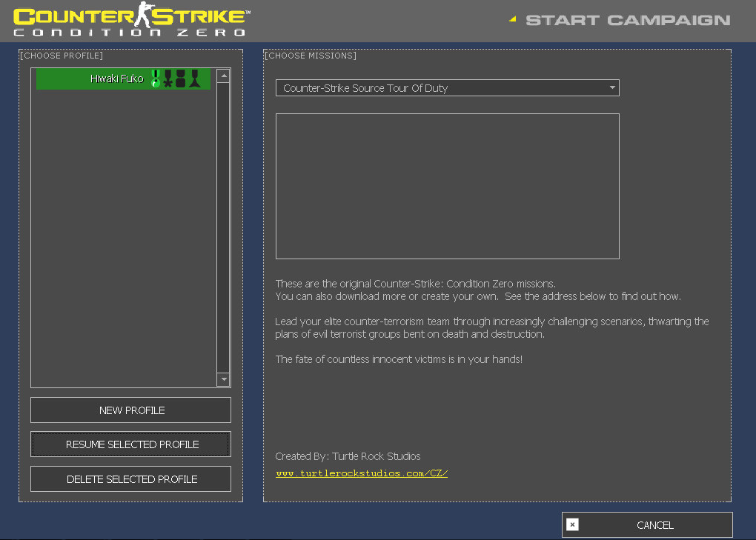Click the [CHOOSE PROFILE] label

[x=62, y=56]
